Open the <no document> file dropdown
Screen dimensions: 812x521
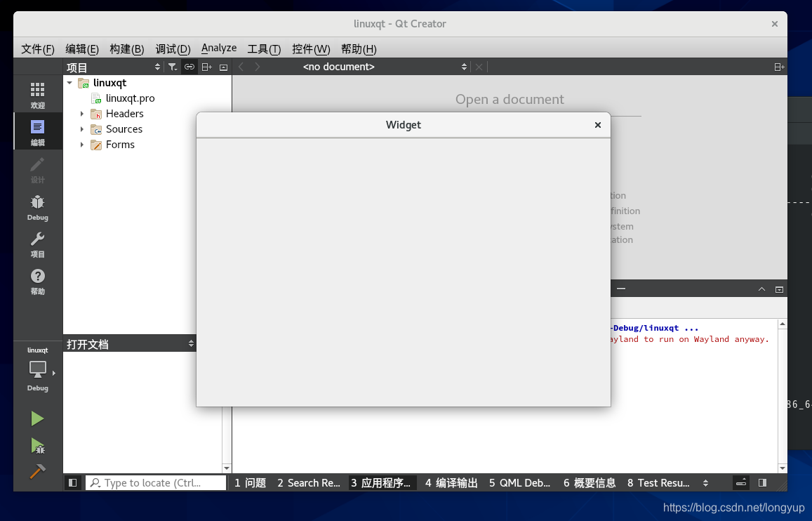click(x=385, y=67)
